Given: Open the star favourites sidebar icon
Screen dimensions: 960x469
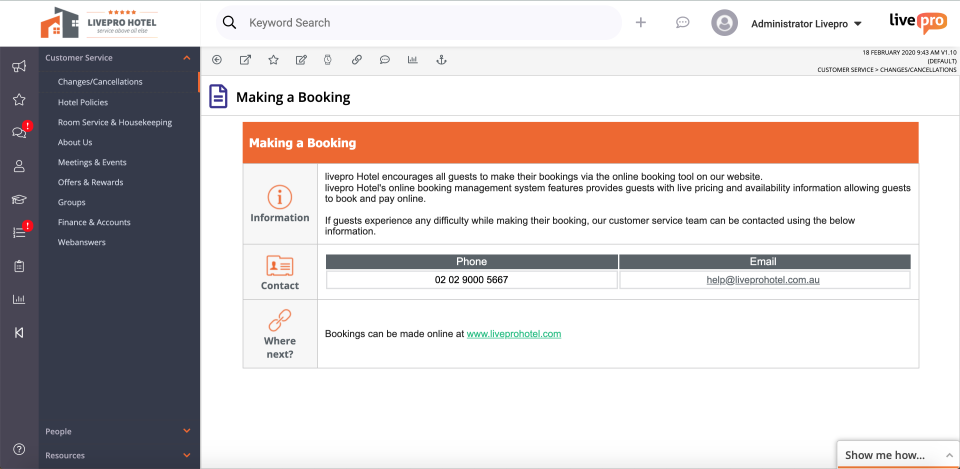Looking at the screenshot, I should click(x=19, y=99).
